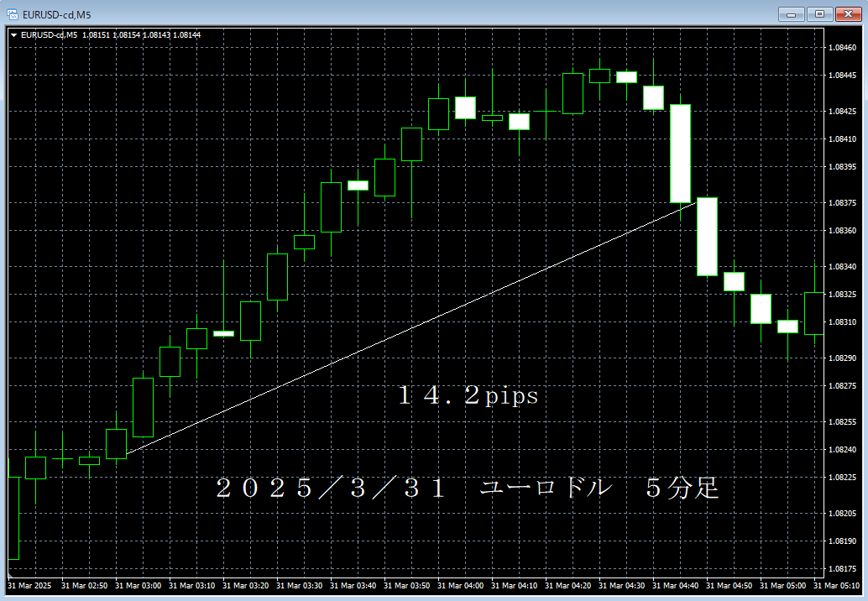Click the '31 Mar 03:20' time label

pos(245,586)
